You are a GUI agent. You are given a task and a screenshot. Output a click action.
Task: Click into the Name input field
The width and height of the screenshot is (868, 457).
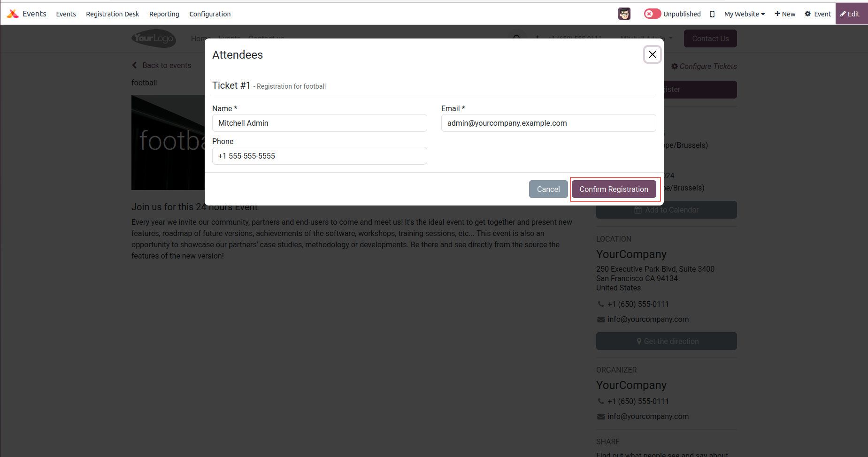pos(319,123)
